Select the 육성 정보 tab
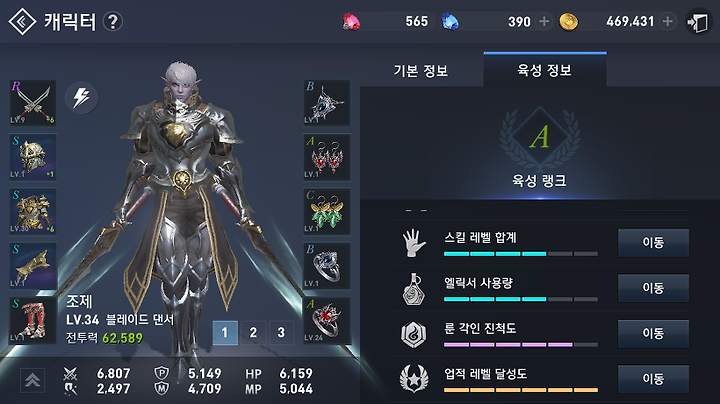Viewport: 720px width, 404px height. pyautogui.click(x=545, y=70)
